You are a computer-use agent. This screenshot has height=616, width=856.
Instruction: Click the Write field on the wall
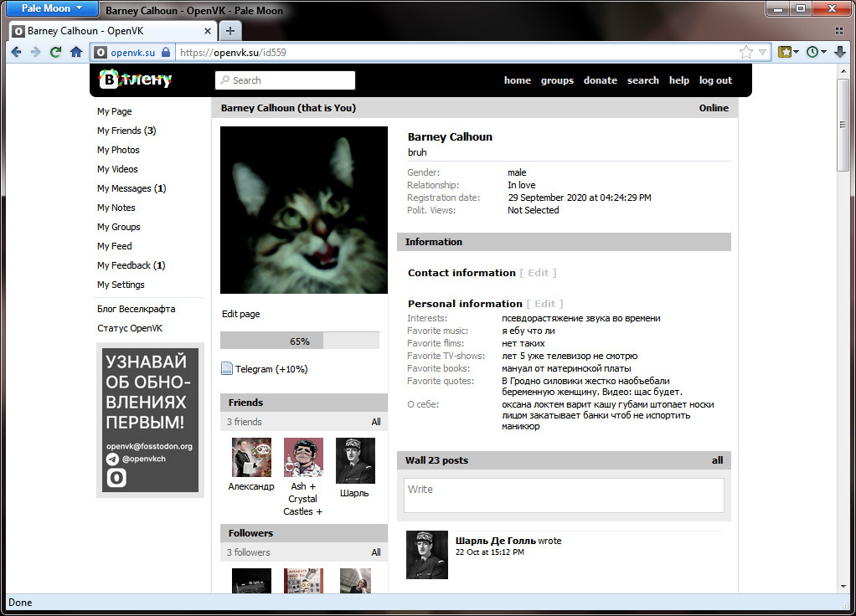(x=564, y=495)
